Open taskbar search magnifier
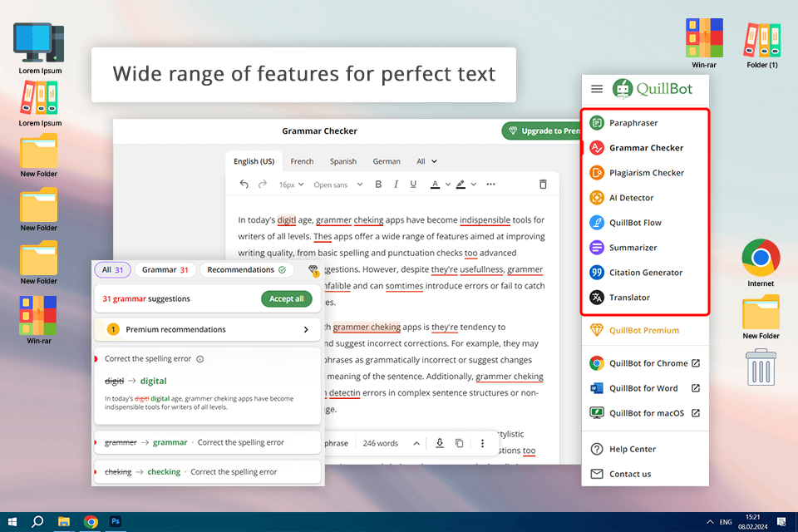Image resolution: width=798 pixels, height=532 pixels. (37, 522)
